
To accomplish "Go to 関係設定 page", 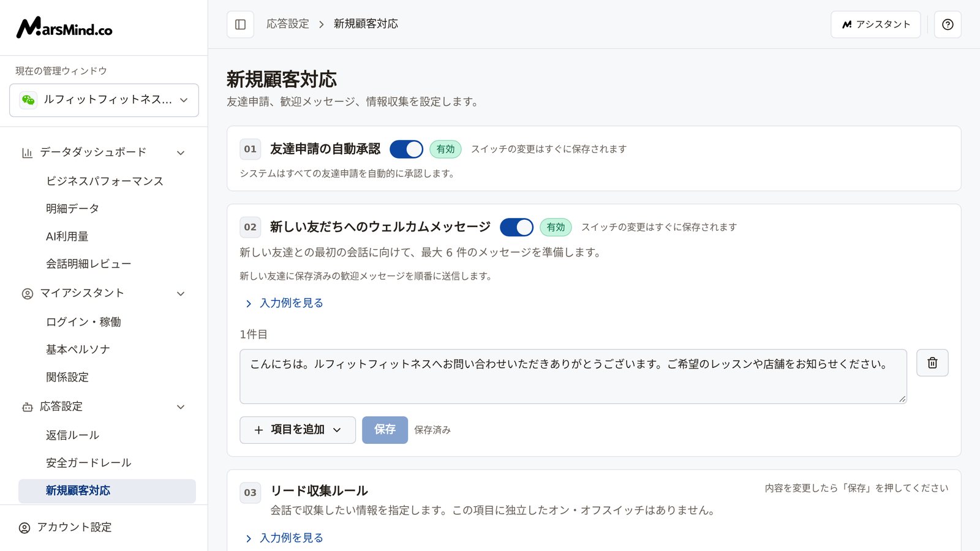I will coord(67,377).
